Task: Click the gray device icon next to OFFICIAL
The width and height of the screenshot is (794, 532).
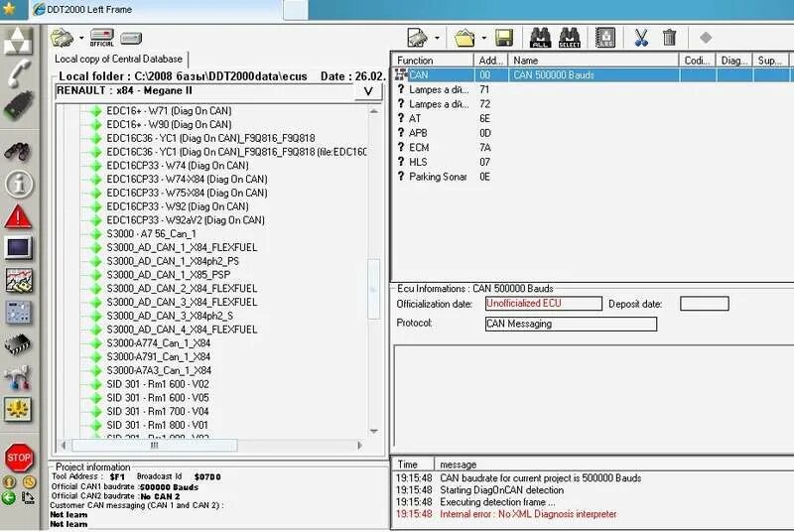Action: point(131,38)
